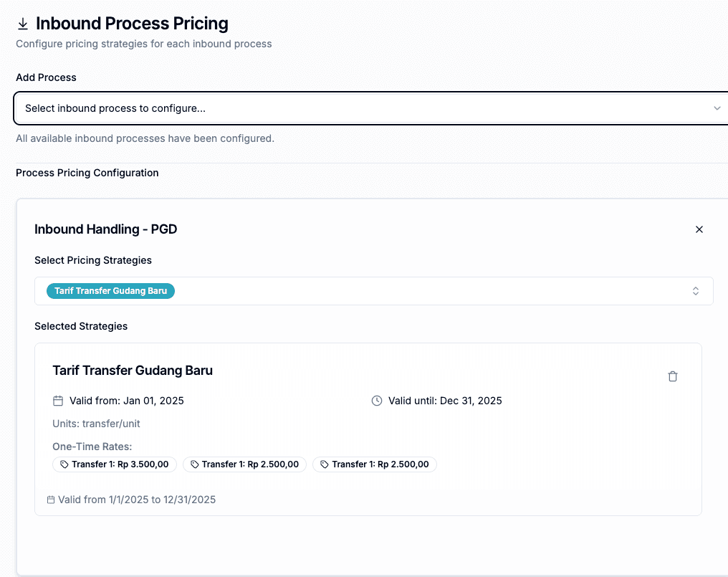The width and height of the screenshot is (728, 577).
Task: Click the Inbound Handling - PGD heading
Action: point(105,229)
